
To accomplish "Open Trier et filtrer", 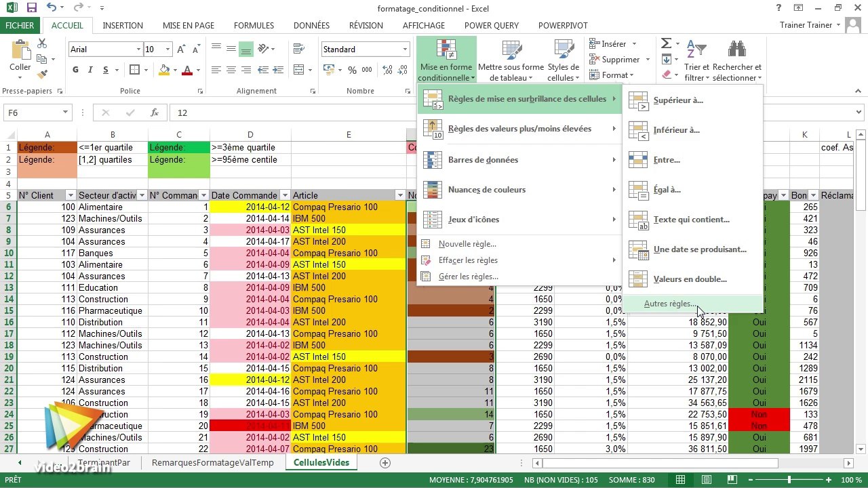I will pyautogui.click(x=696, y=60).
